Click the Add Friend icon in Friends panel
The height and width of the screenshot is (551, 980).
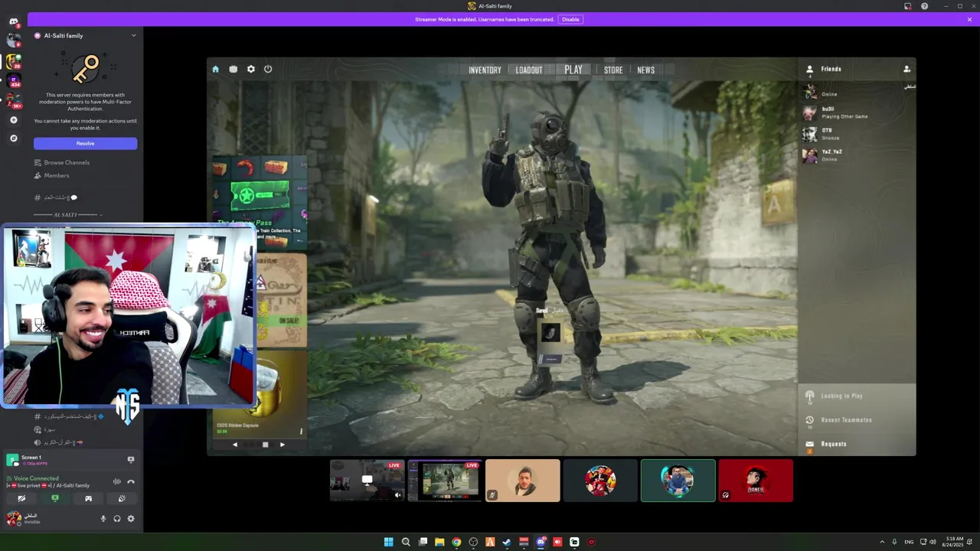(907, 69)
